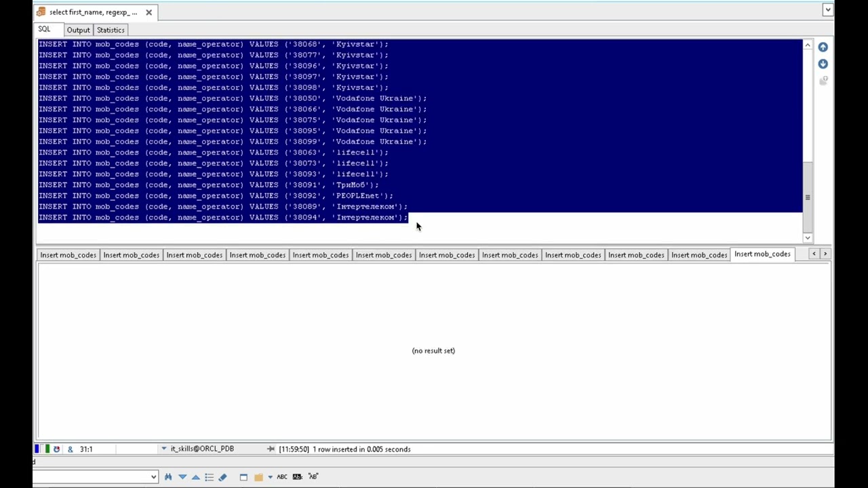Click the ampersand icon in status bar
The width and height of the screenshot is (868, 488).
70,449
